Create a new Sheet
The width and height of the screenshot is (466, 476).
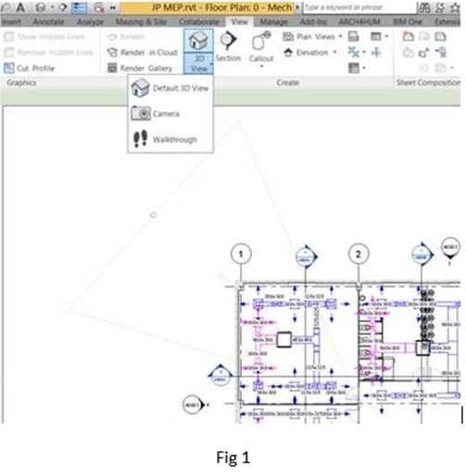coord(408,37)
